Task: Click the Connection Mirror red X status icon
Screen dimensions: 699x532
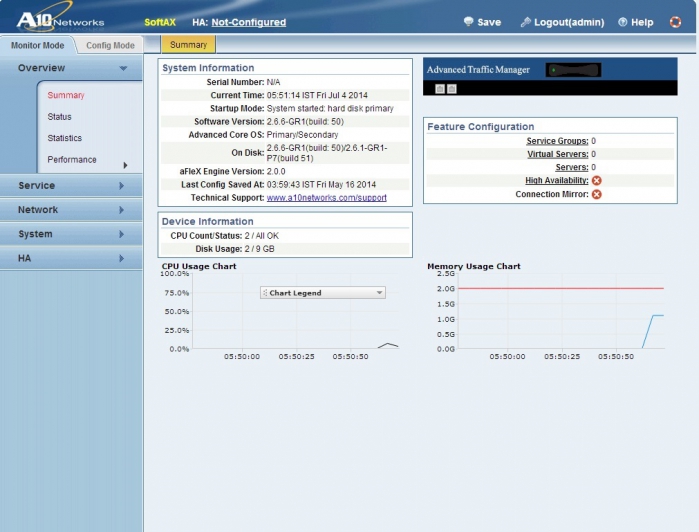Action: point(596,194)
